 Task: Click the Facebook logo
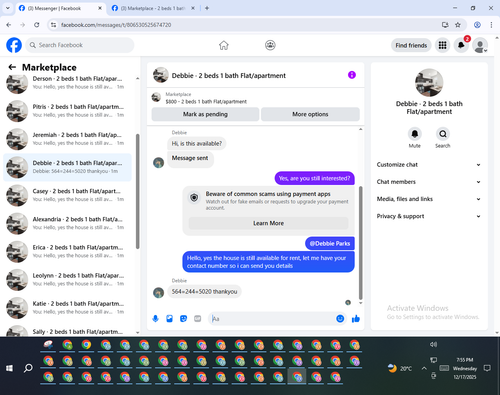(x=14, y=45)
